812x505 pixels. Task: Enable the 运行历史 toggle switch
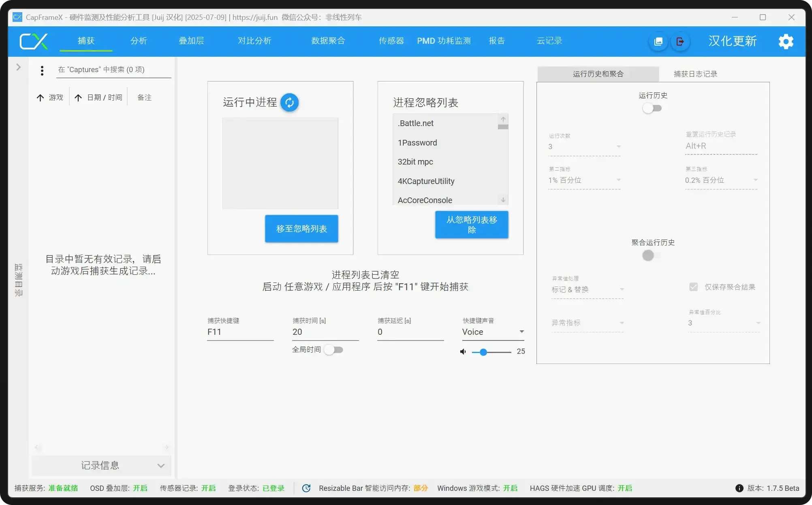[652, 108]
